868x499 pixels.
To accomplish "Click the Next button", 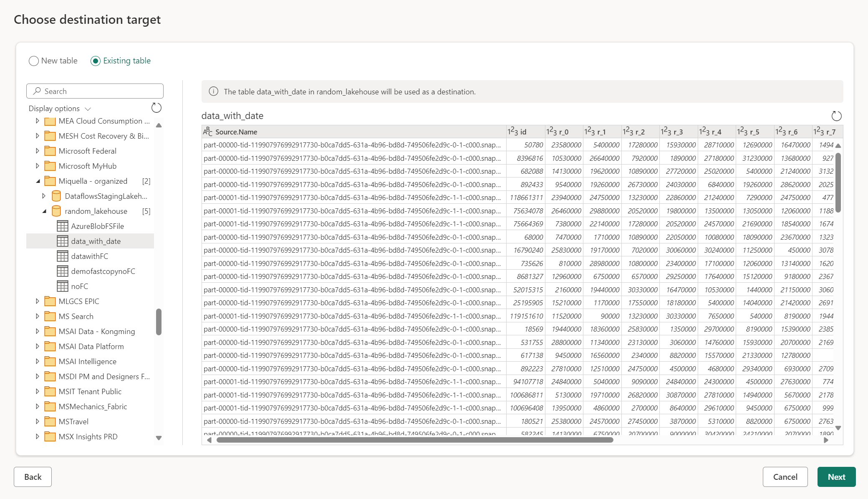I will [837, 476].
